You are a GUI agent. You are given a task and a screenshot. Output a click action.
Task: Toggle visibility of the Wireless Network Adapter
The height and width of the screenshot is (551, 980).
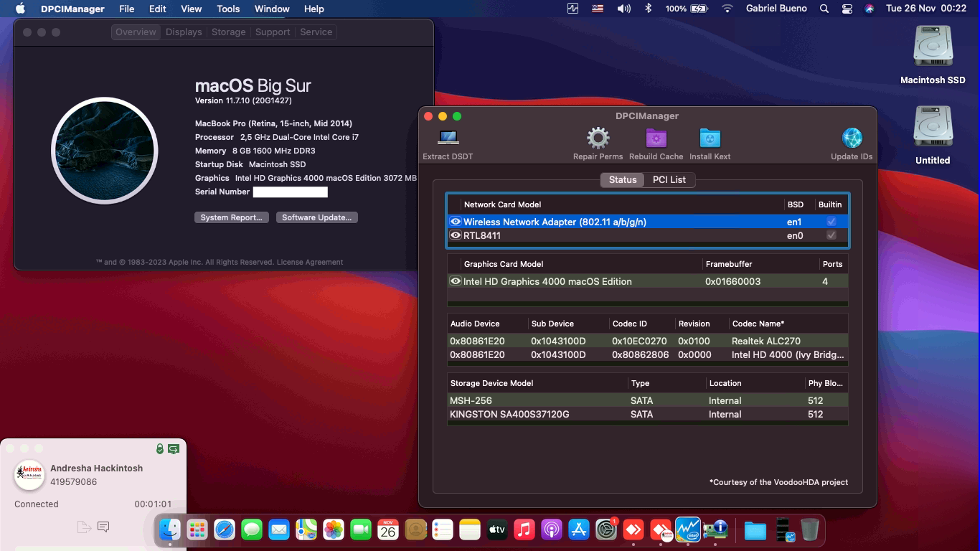(x=456, y=222)
